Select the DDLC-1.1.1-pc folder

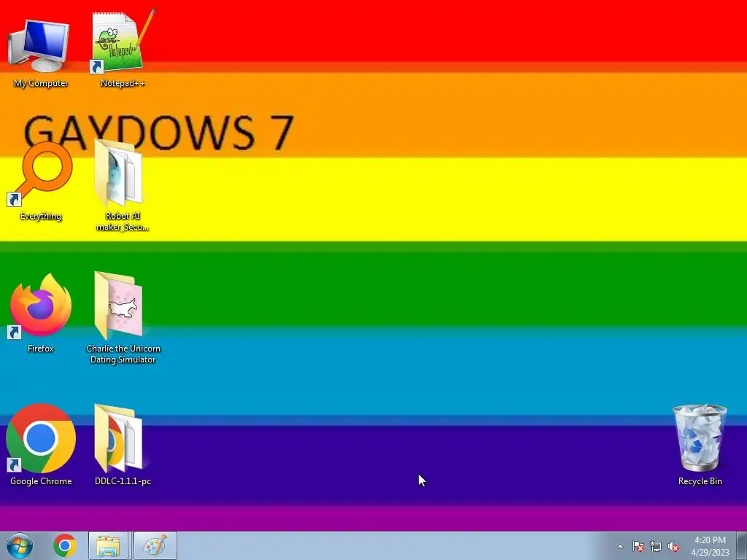pyautogui.click(x=119, y=438)
